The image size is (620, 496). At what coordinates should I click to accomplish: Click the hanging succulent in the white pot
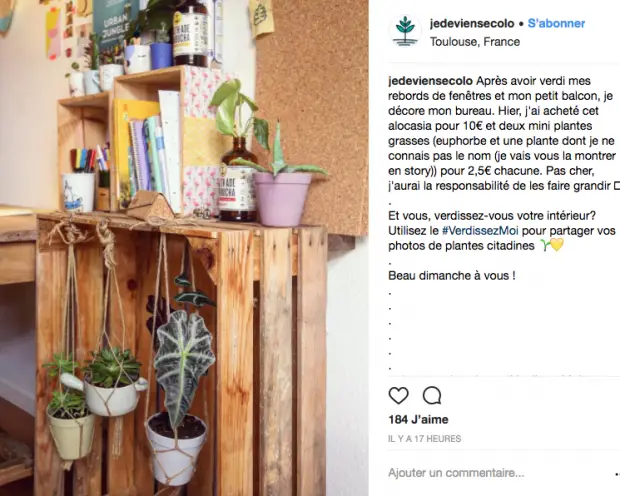click(113, 382)
